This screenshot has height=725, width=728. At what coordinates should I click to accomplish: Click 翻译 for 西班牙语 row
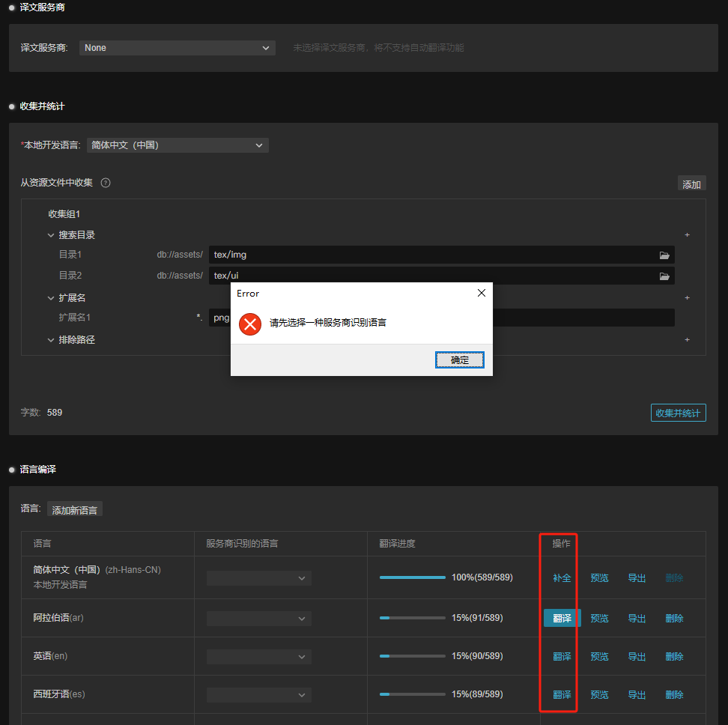coord(562,694)
